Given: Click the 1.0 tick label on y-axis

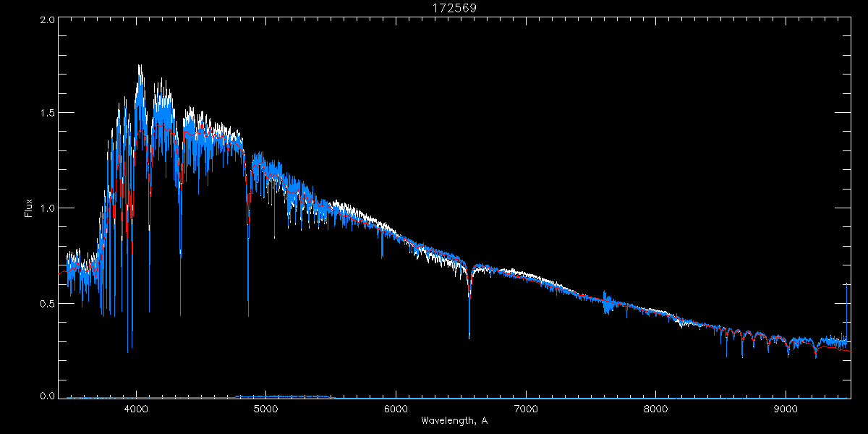Looking at the screenshot, I should [47, 208].
